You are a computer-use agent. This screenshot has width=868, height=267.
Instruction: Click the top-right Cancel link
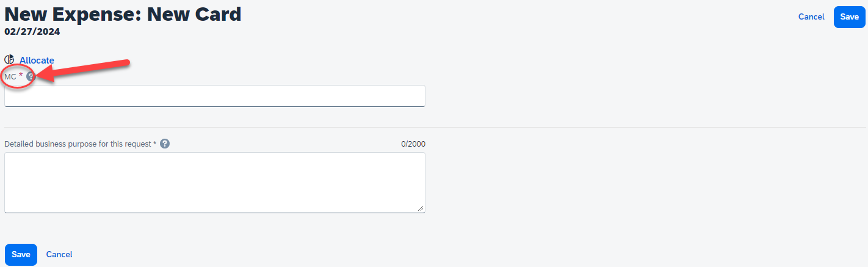pos(811,16)
